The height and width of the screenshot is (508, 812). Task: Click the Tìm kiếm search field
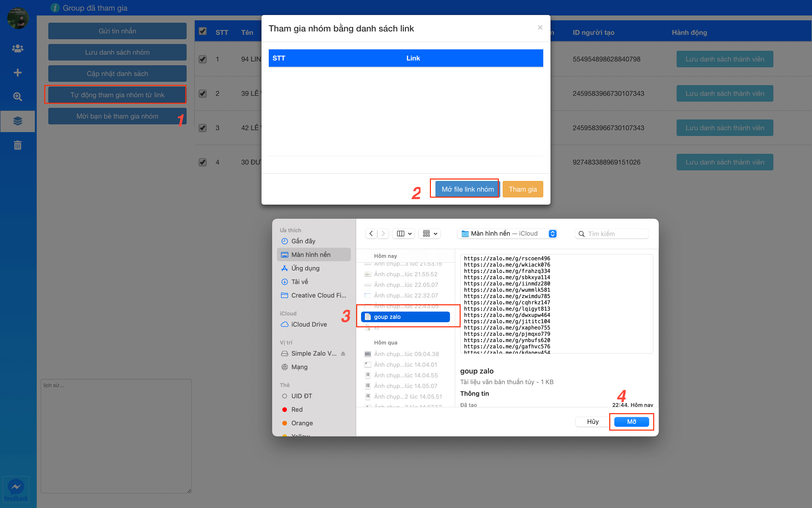pyautogui.click(x=612, y=234)
